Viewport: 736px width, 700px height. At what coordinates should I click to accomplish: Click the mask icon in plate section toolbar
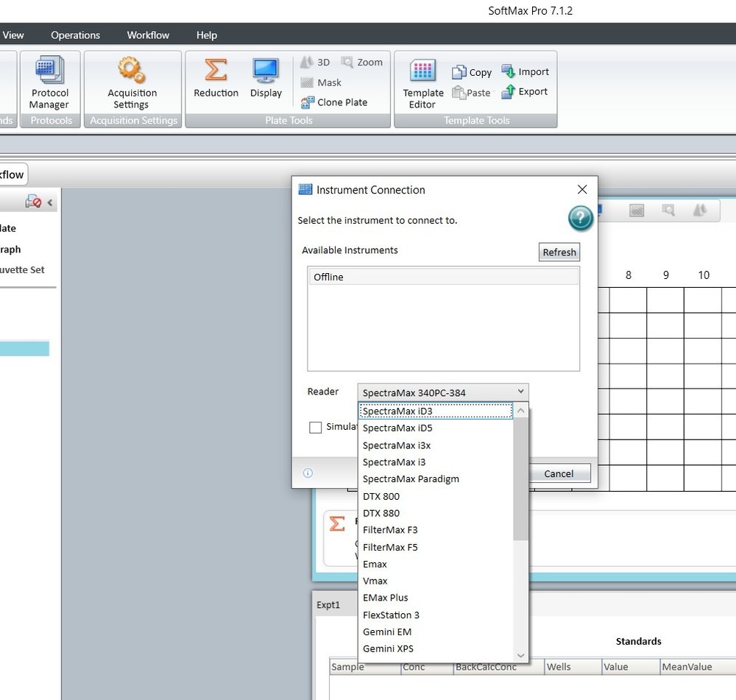tap(637, 211)
